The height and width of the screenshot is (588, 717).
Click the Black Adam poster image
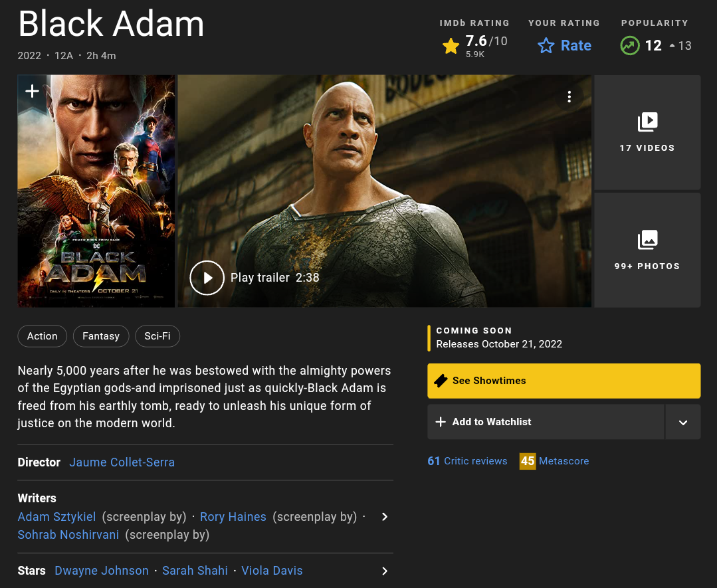coord(96,191)
